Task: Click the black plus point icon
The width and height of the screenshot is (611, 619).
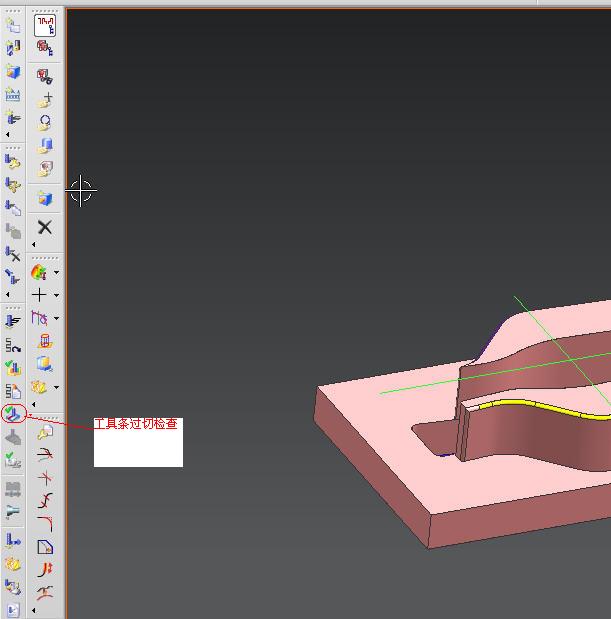Action: pos(39,295)
